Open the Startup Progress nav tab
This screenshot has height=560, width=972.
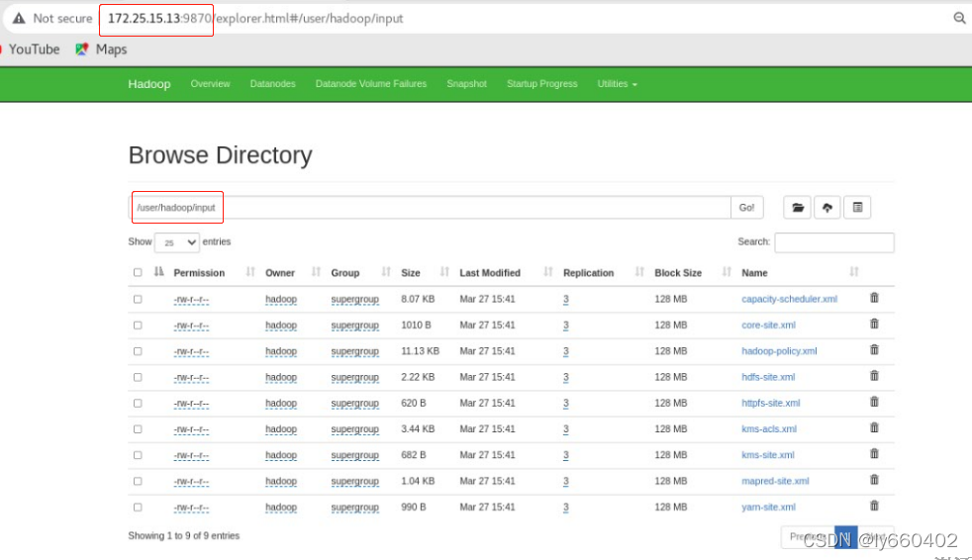click(x=541, y=84)
